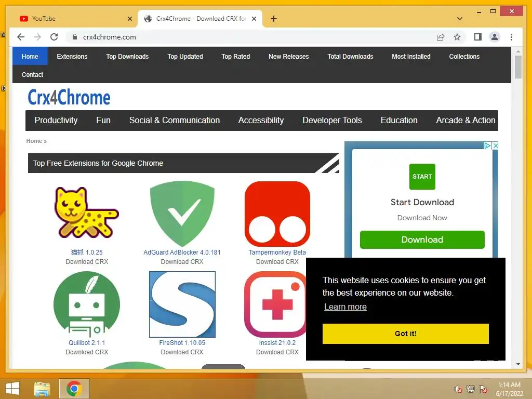532x399 pixels.
Task: Open the Quillbot 2.1.1 link
Action: [x=87, y=343]
